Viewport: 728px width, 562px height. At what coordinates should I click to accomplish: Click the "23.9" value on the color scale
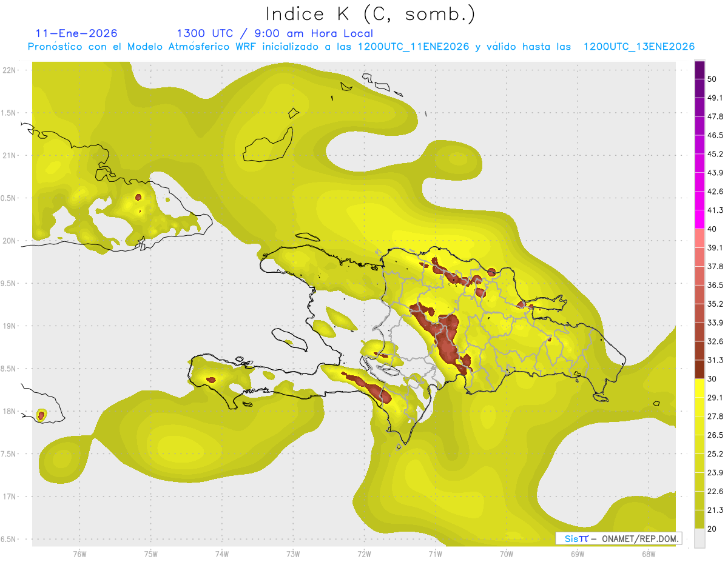715,473
